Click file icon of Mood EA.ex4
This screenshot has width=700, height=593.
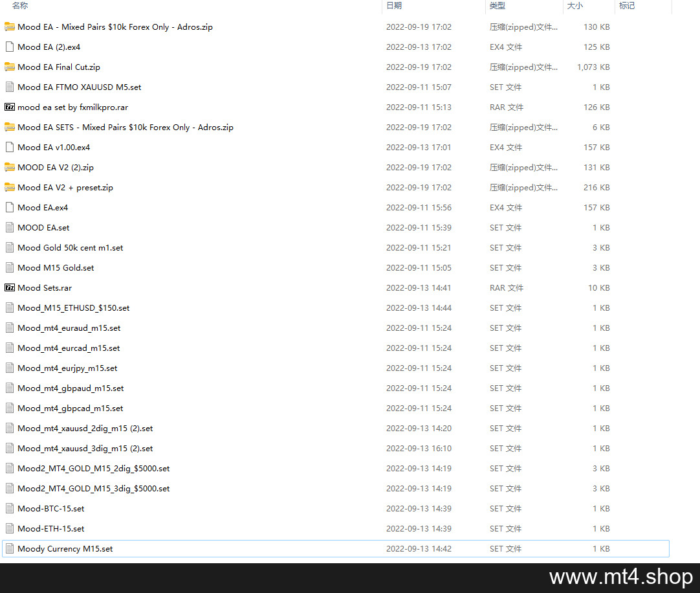coord(9,207)
